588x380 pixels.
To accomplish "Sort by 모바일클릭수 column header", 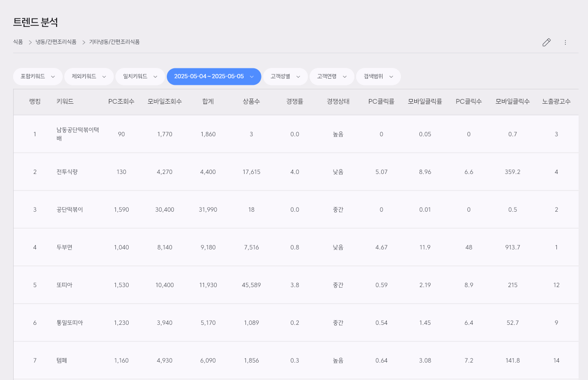I will click(x=513, y=101).
